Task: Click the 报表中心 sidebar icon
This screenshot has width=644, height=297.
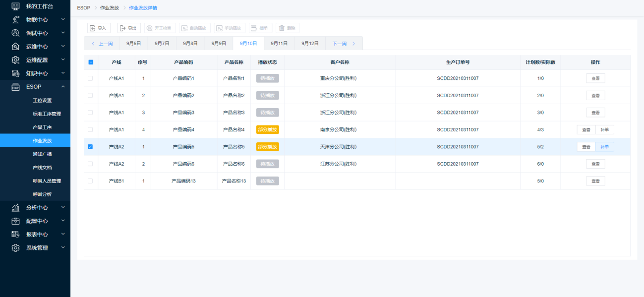Action: click(x=15, y=235)
